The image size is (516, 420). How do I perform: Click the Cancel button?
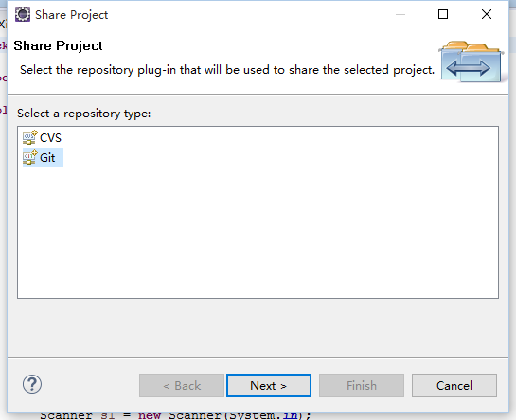[454, 385]
